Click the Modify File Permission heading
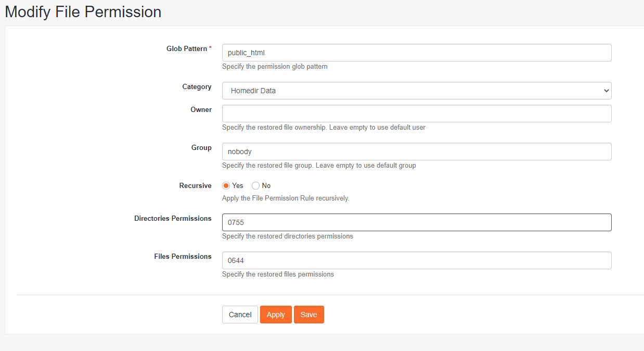The width and height of the screenshot is (644, 351). tap(83, 12)
